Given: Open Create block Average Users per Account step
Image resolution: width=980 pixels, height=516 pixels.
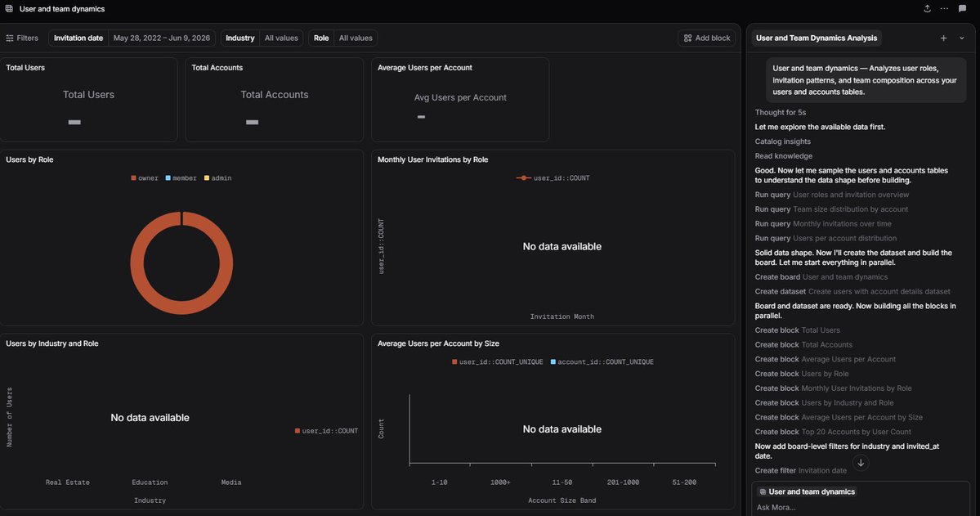Looking at the screenshot, I should point(825,359).
